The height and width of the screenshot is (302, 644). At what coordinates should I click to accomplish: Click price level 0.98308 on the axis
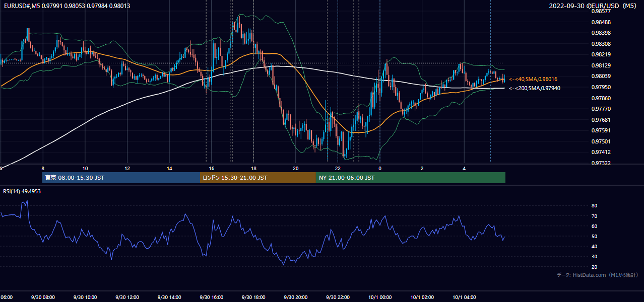tap(601, 44)
